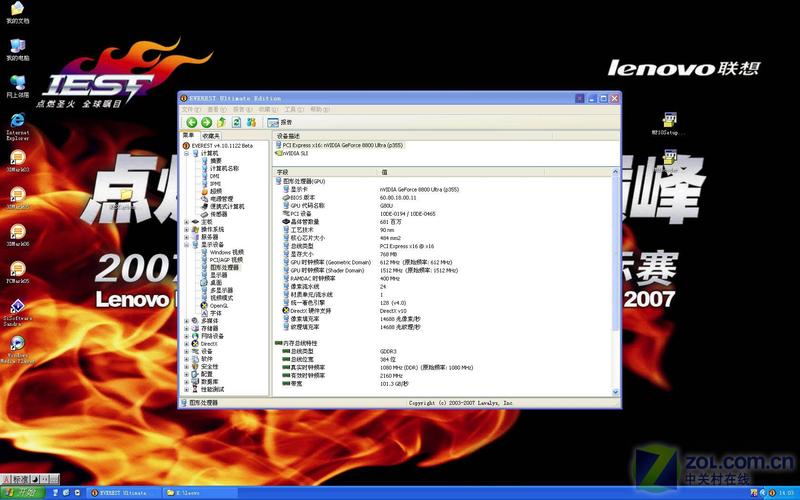This screenshot has width=800, height=500.
Task: Switch to the 收藏夹 tab
Action: pos(210,136)
